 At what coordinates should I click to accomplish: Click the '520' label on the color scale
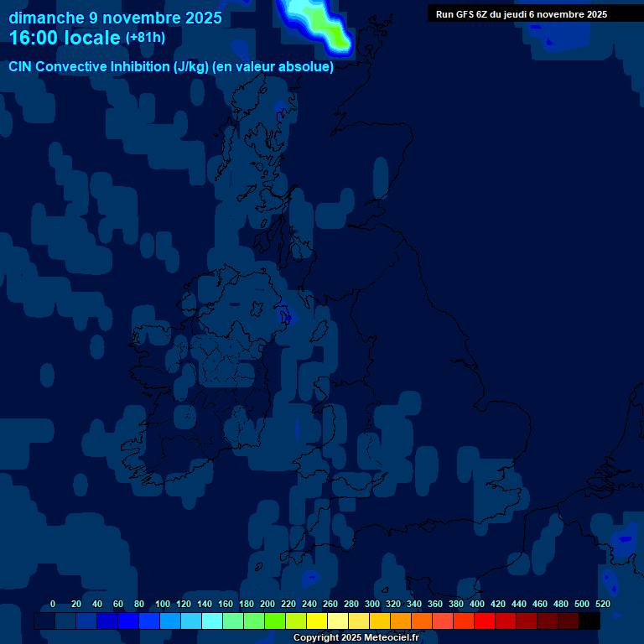(x=602, y=604)
